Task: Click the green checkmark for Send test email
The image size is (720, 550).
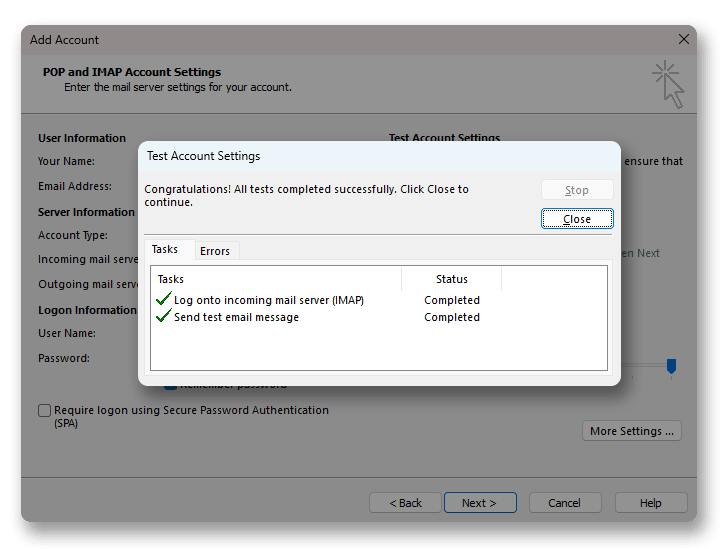Action: pyautogui.click(x=163, y=316)
